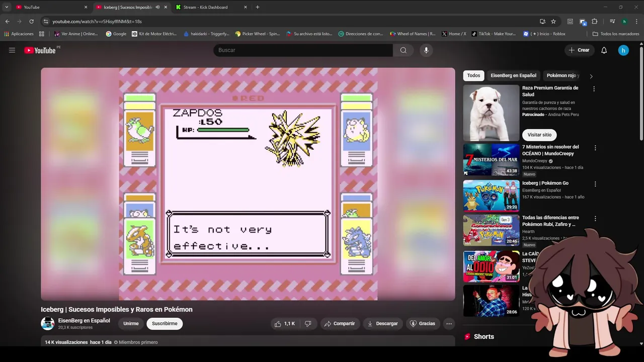This screenshot has height=362, width=644.
Task: Click the address bar URL
Action: coord(97,22)
